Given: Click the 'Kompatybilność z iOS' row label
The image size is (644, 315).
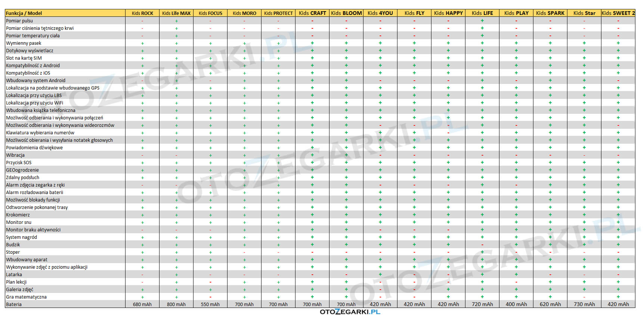Looking at the screenshot, I should pos(28,73).
